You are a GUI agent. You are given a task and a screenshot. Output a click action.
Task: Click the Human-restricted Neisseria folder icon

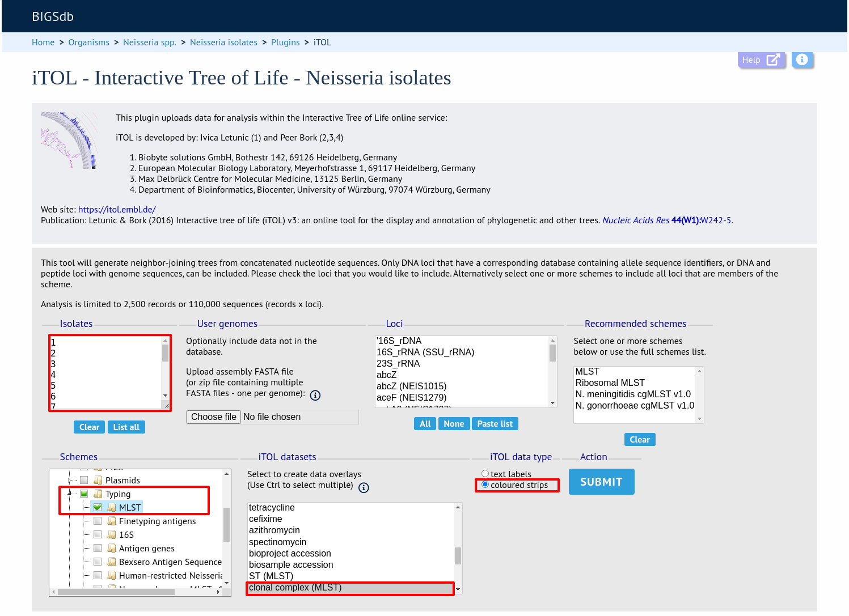coord(112,575)
